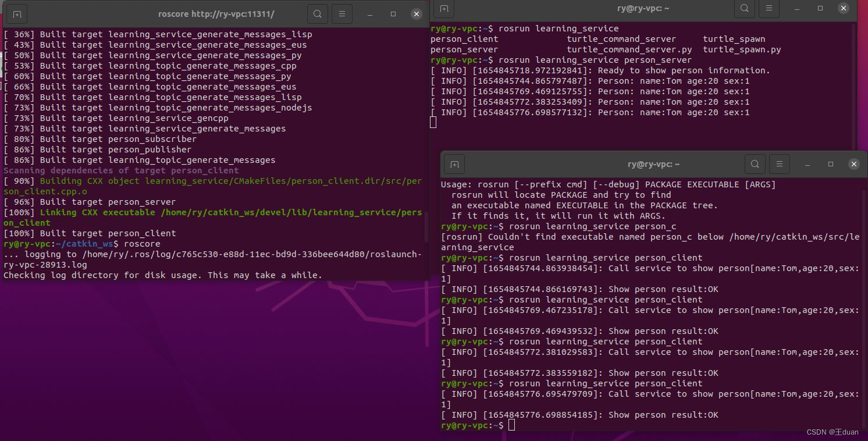Open new tab in person_client terminal
Screen dimensions: 868x441
click(454, 164)
